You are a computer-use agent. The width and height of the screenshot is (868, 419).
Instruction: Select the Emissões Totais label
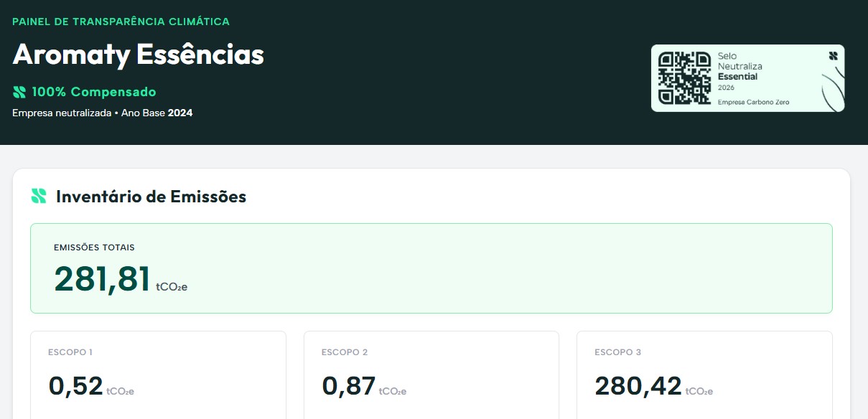point(94,248)
